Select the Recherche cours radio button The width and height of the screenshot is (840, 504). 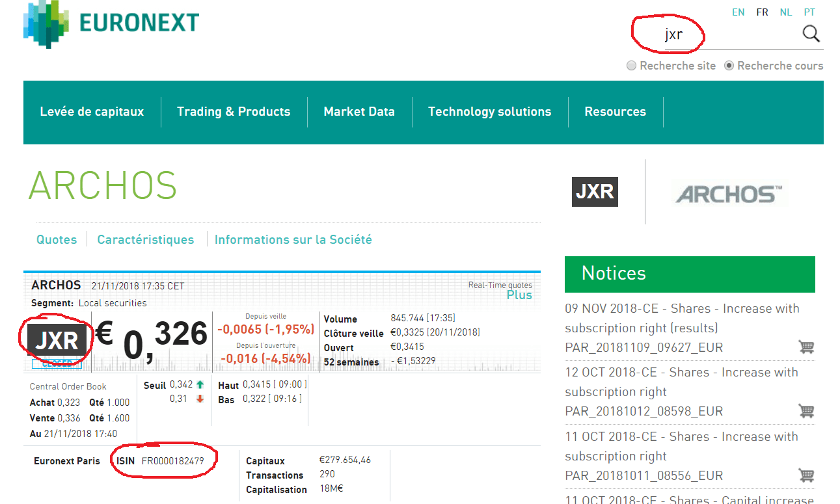point(729,65)
